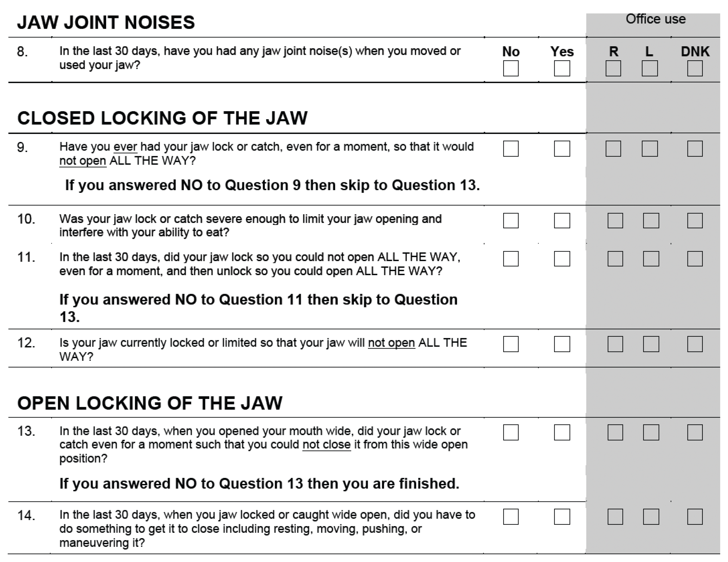This screenshot has width=728, height=562.
Task: Select No for question 13 open locking
Action: pos(511,432)
